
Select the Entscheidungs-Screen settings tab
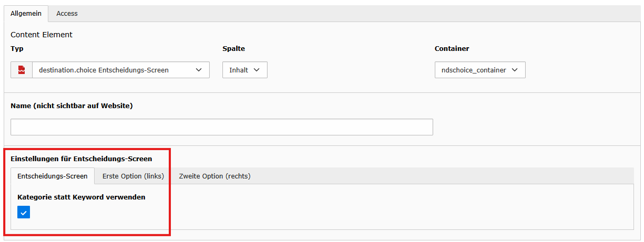click(x=53, y=176)
